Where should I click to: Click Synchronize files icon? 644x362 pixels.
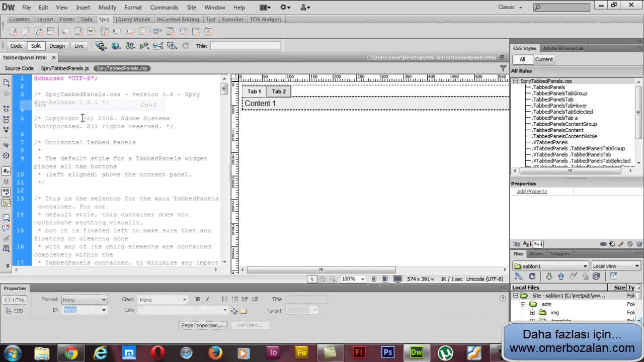(x=596, y=277)
